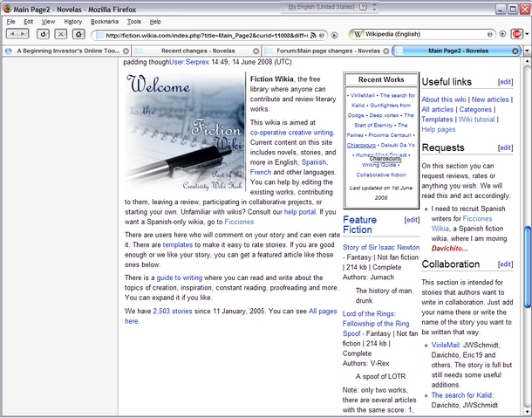Open the Story of Sir Isaac Newton link
Image resolution: width=532 pixels, height=418 pixels.
pyautogui.click(x=381, y=247)
